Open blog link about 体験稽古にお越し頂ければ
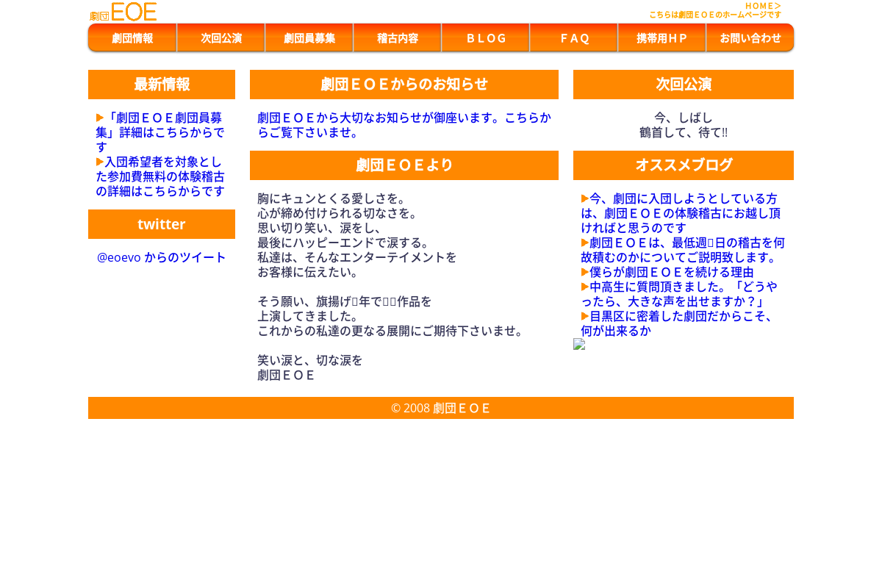882x588 pixels. click(x=681, y=213)
